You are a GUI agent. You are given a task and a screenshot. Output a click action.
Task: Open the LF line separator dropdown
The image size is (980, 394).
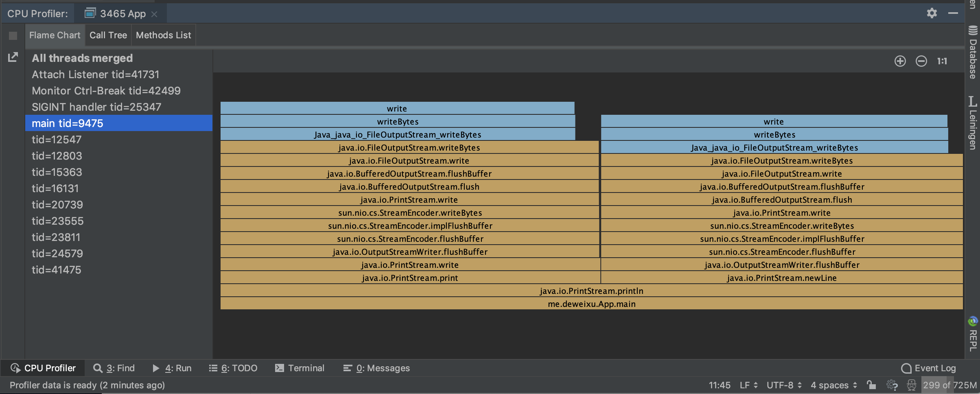click(x=748, y=385)
